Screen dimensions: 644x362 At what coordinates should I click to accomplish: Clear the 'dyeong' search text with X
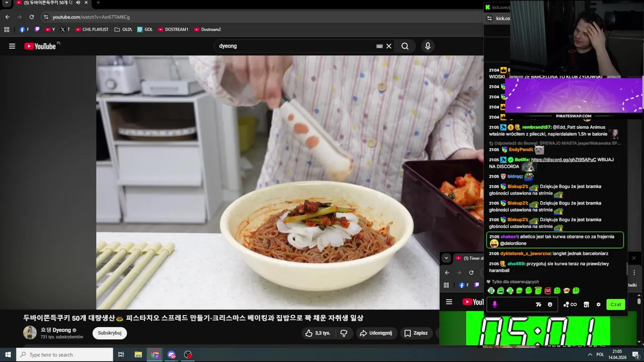(x=388, y=46)
